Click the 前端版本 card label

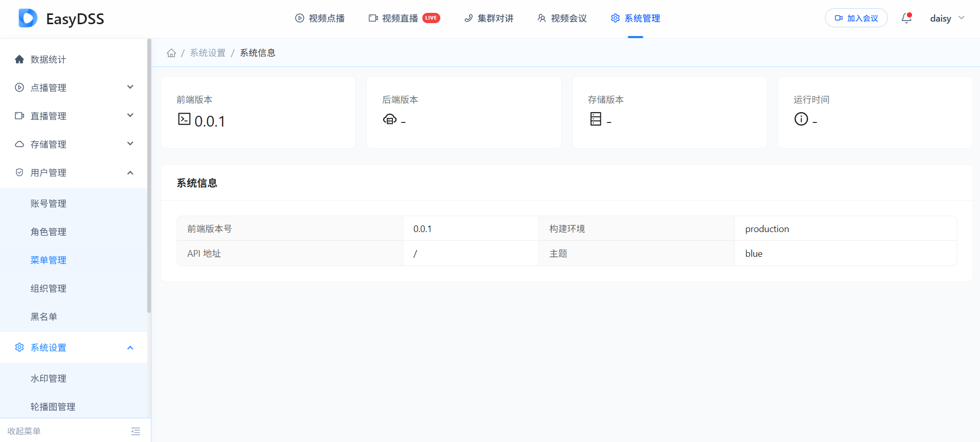point(195,100)
